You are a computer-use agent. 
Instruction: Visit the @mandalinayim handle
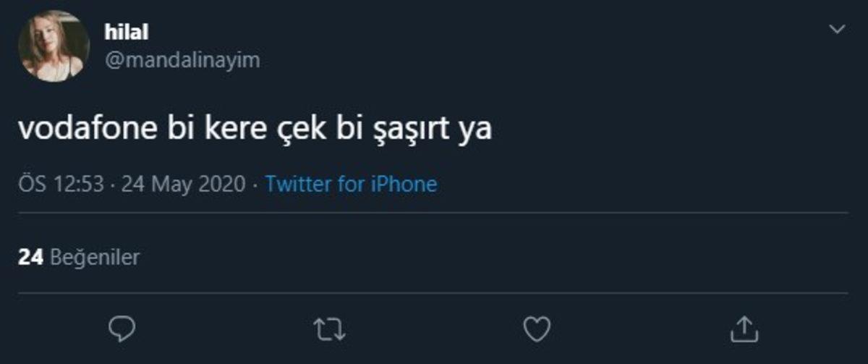click(x=182, y=61)
